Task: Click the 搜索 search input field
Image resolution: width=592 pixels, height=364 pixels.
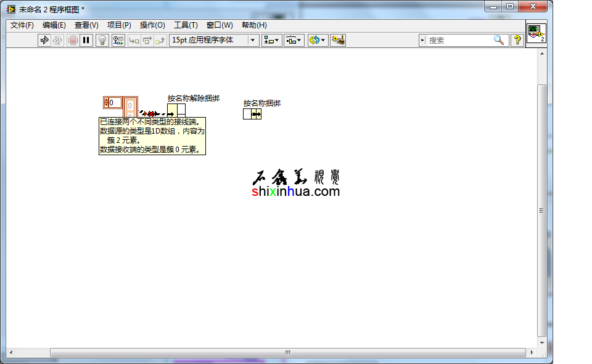Action: pyautogui.click(x=459, y=40)
